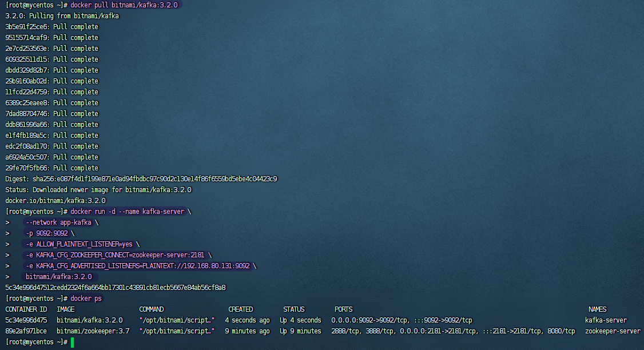This screenshot has height=350, width=644.
Task: Click layer 29b9160ab02d Pull complete line
Action: pyautogui.click(x=51, y=81)
